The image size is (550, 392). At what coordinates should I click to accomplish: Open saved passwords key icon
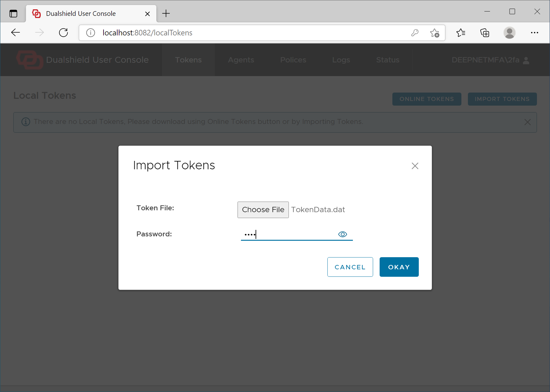(x=415, y=33)
